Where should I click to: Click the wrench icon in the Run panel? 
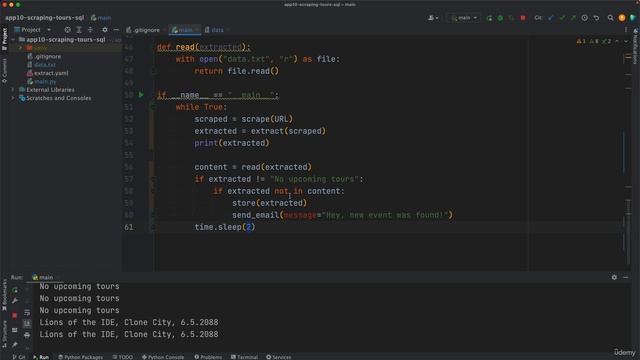[15, 301]
